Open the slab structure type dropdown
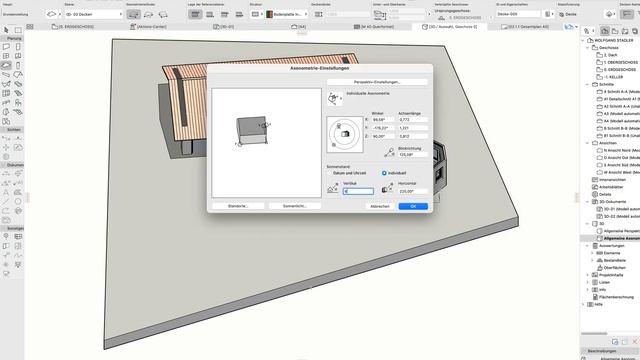The width and height of the screenshot is (640, 360). pyautogui.click(x=256, y=14)
